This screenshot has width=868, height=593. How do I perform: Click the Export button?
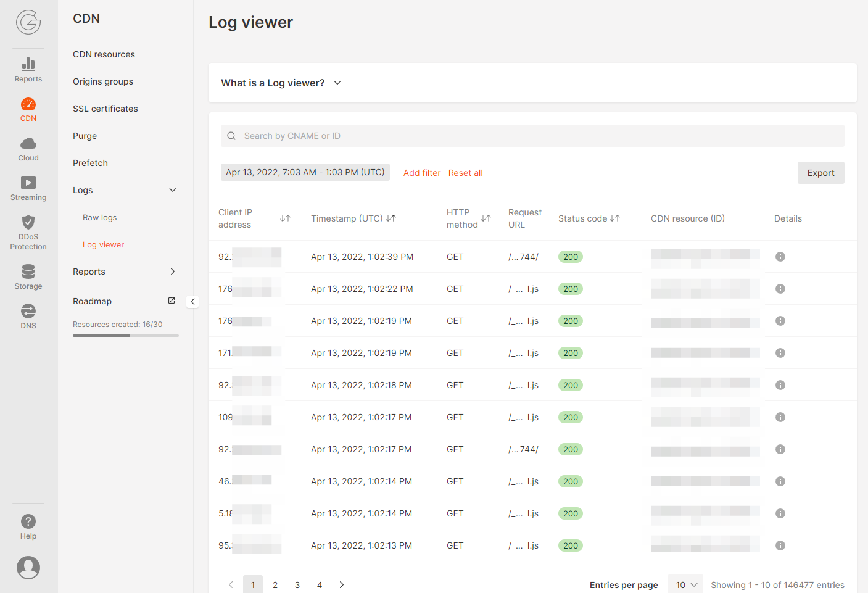pos(820,173)
